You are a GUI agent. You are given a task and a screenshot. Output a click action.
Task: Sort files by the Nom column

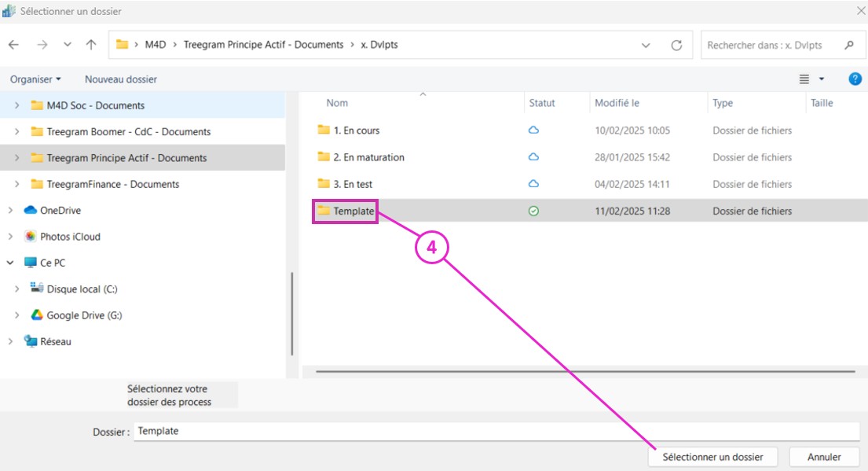338,103
